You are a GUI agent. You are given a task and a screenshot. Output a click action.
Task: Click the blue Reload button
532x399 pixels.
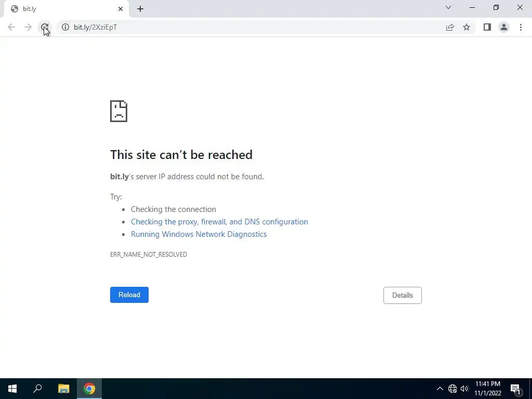pyautogui.click(x=129, y=295)
